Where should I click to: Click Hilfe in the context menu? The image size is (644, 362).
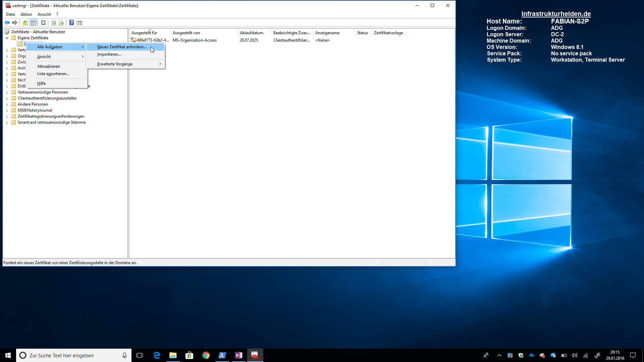point(57,83)
